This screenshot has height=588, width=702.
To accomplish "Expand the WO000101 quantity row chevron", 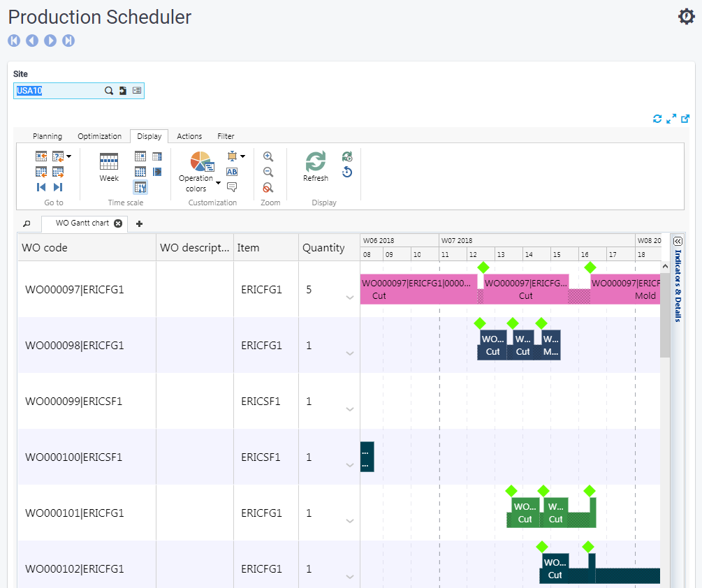I will [x=350, y=521].
